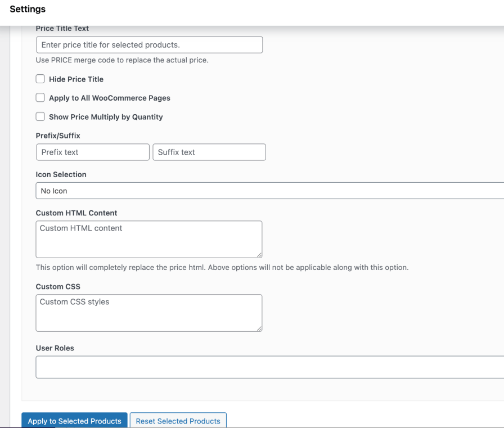
Task: Enable "Show Price Multiply by Quantity"
Action: coord(40,116)
